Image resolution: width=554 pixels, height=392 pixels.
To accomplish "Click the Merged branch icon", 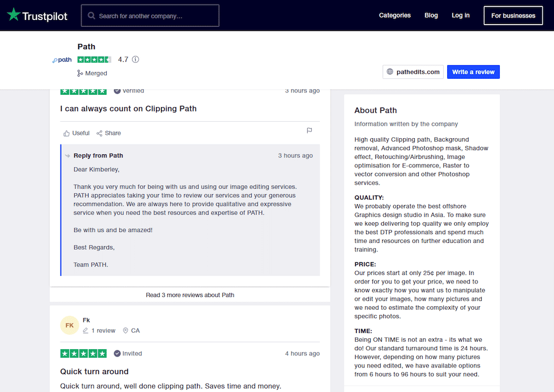I will point(81,73).
